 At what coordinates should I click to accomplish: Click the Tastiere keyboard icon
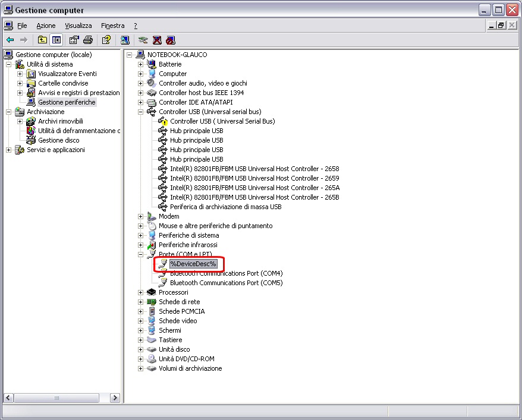tap(152, 340)
